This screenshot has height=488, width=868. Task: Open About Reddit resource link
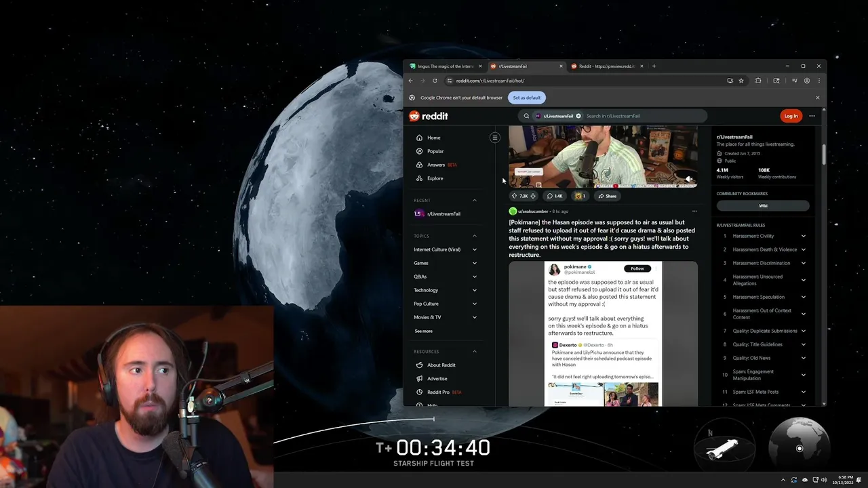[x=441, y=365]
